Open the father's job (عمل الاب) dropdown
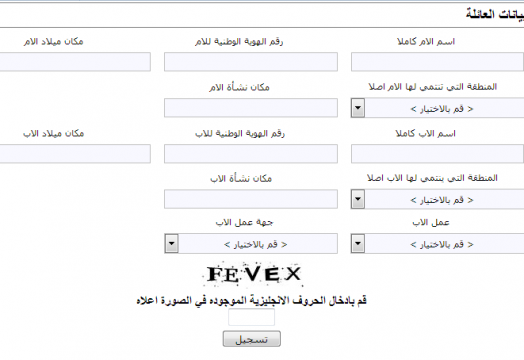 [437, 244]
